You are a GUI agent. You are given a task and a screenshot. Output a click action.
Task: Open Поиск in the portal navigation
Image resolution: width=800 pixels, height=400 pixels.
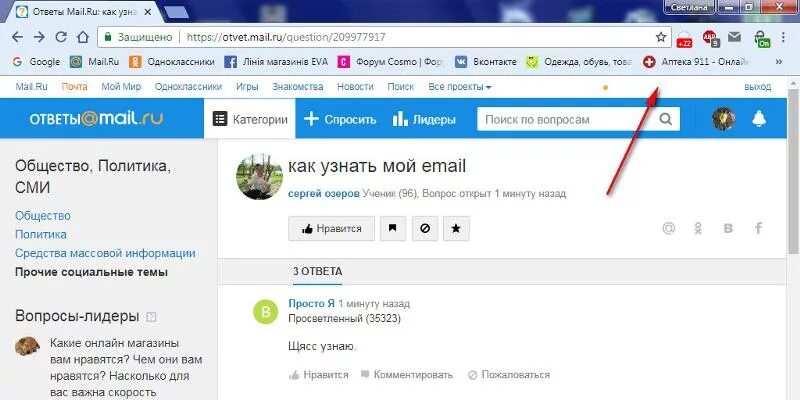point(401,87)
